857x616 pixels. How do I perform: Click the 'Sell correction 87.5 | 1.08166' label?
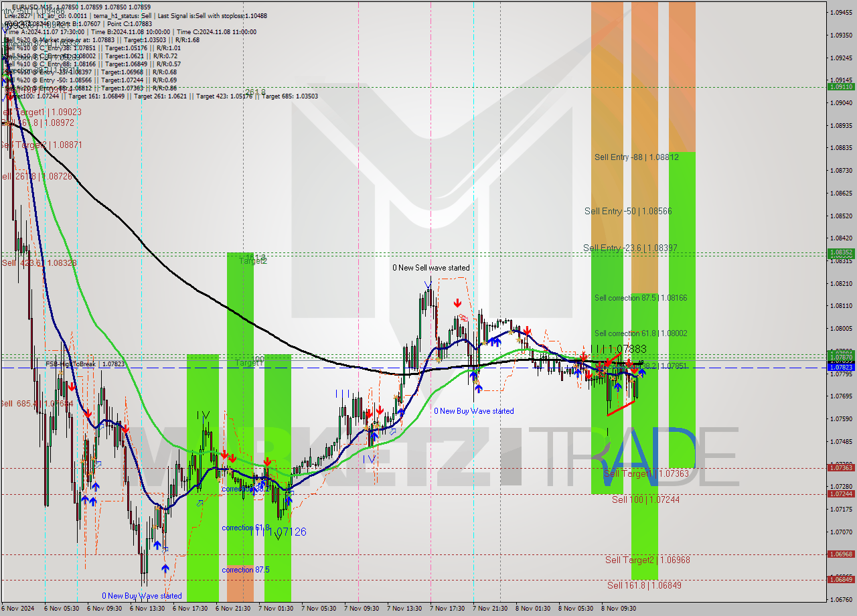(641, 297)
